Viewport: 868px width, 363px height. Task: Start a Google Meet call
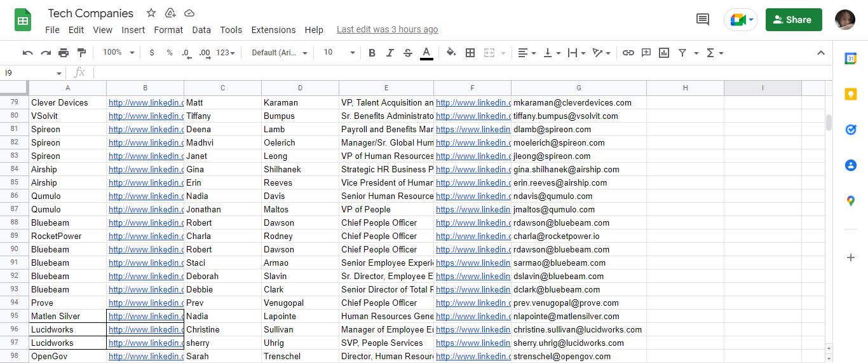[741, 20]
